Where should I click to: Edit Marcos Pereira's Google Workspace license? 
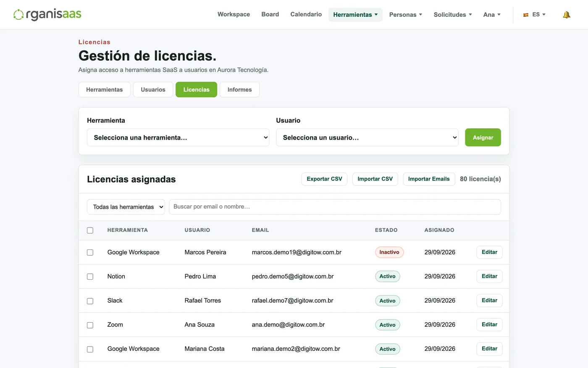point(489,252)
